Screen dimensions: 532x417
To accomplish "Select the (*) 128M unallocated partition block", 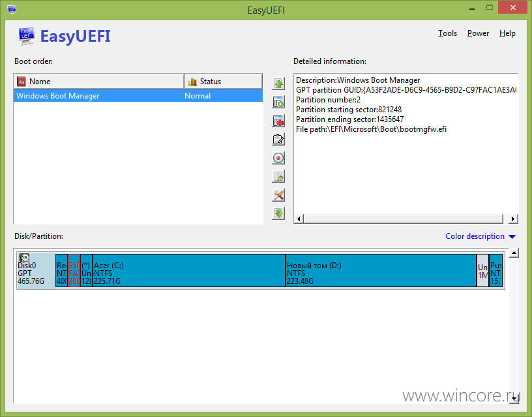I will (86, 270).
